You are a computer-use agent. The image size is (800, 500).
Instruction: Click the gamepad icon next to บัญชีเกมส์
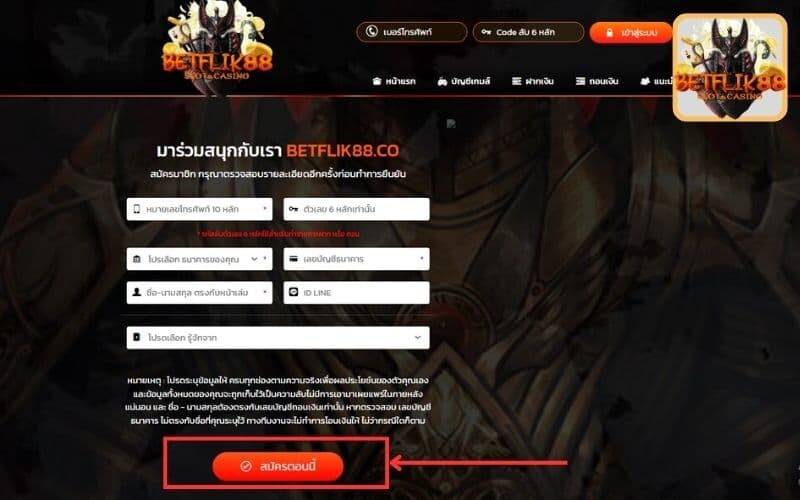coord(442,81)
